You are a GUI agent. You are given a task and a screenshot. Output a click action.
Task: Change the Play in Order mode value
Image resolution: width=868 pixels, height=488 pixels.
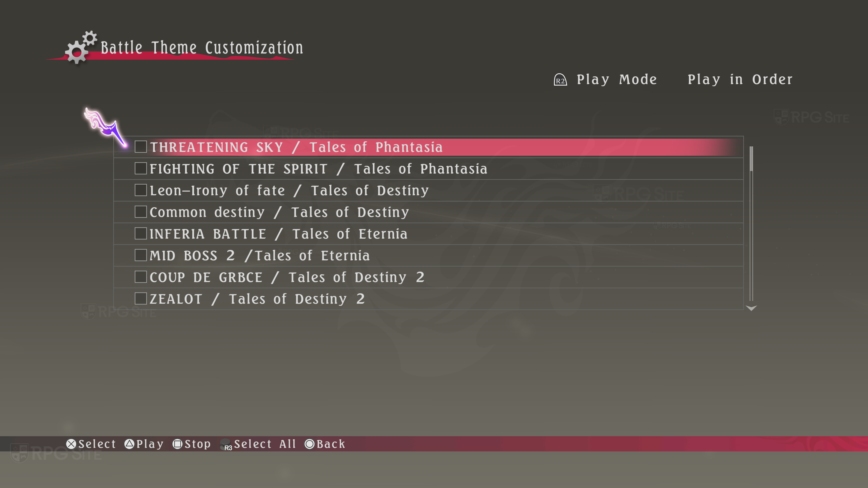740,80
